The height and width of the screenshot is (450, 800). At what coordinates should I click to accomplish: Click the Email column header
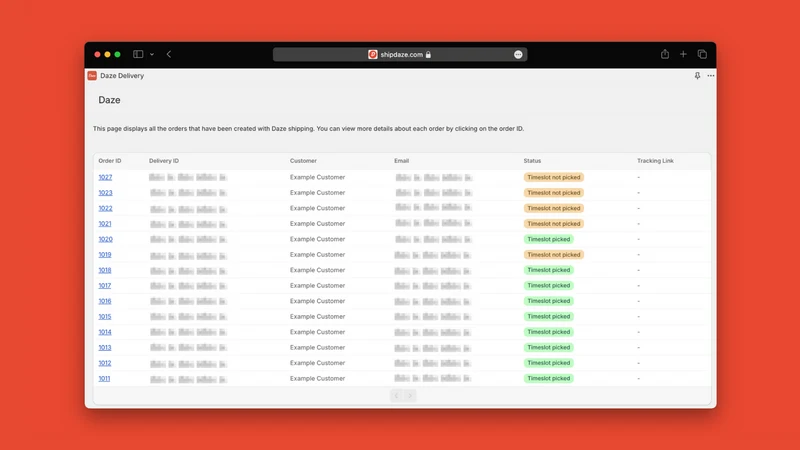point(402,161)
